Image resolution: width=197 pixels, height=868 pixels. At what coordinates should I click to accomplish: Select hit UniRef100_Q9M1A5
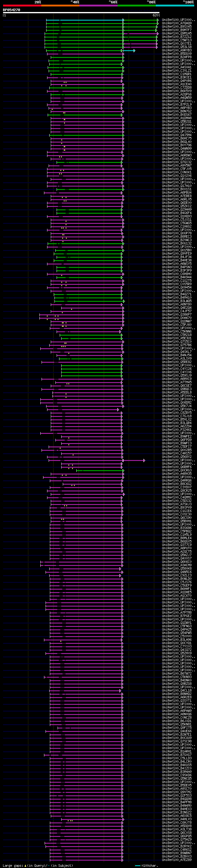point(177,33)
